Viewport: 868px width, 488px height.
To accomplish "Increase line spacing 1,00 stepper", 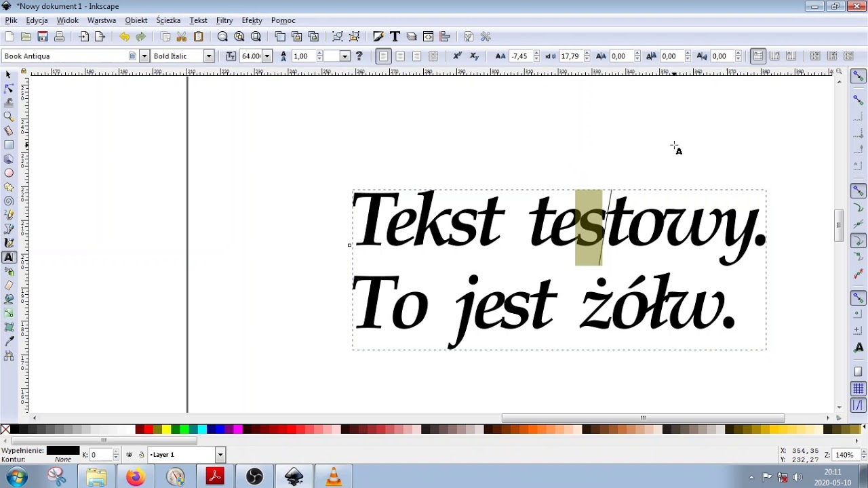I will coord(319,54).
